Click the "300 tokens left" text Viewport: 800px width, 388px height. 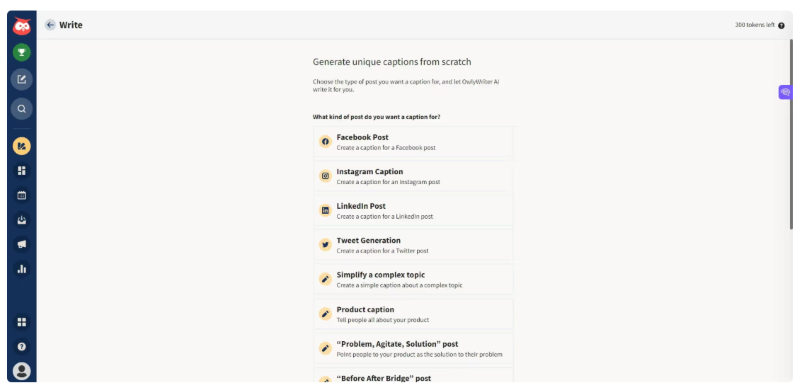pyautogui.click(x=755, y=25)
